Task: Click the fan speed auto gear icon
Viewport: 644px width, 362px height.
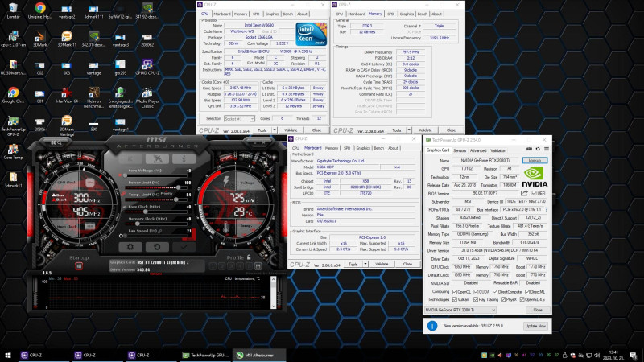Action: [x=121, y=236]
